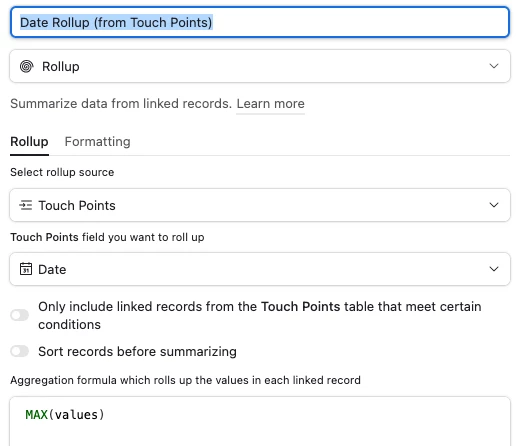
Task: Click the 'Only include linked records' label text
Action: coord(260,315)
